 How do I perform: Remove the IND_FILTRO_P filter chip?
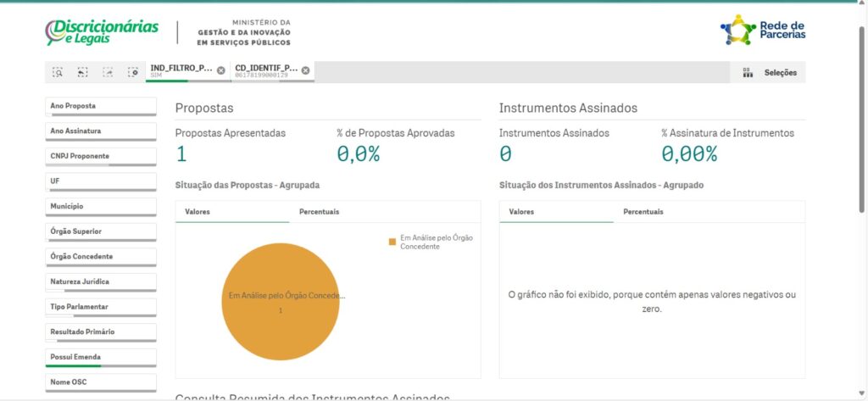point(221,70)
